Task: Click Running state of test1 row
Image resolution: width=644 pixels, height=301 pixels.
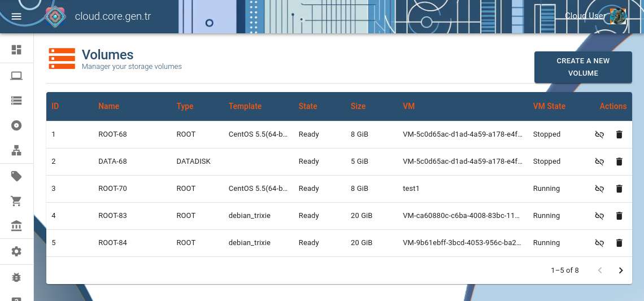Action: click(546, 189)
